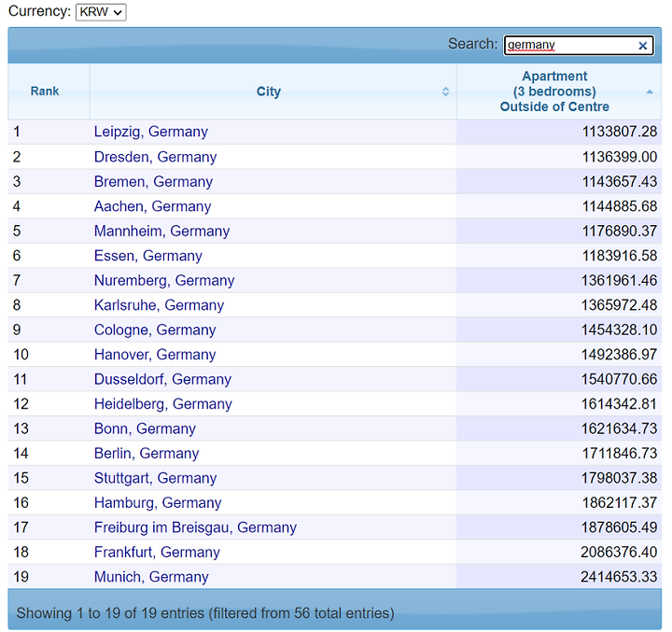672x632 pixels.
Task: Sort by Apartment (3 bedrooms) Outside of Centre header
Action: tap(559, 91)
